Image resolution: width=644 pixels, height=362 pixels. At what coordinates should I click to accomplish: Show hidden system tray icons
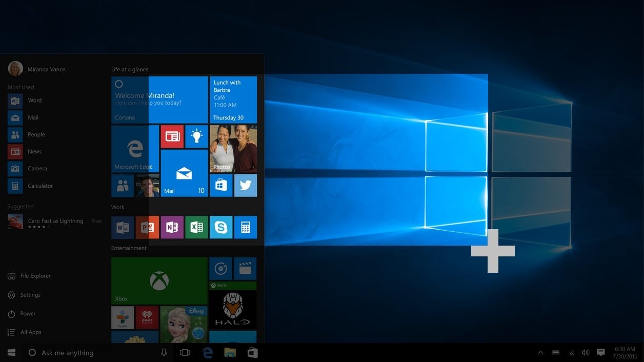click(540, 353)
